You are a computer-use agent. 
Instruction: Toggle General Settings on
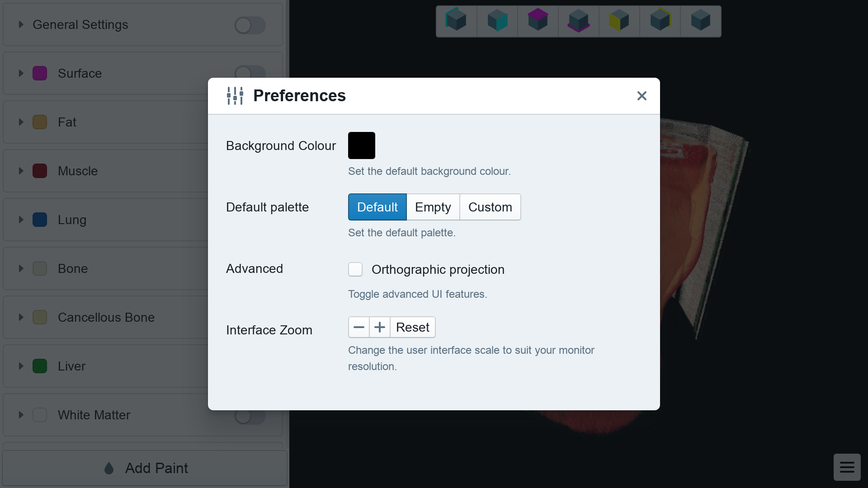point(248,24)
